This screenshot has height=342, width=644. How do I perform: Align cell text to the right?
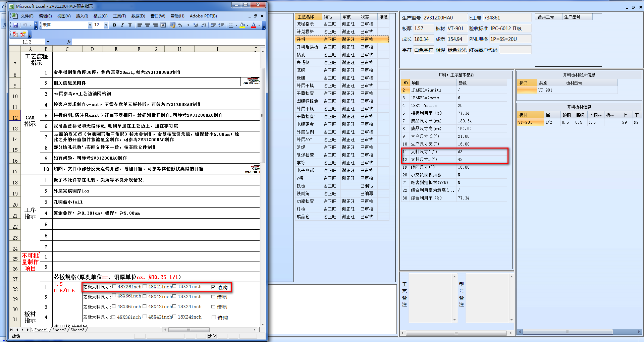(x=155, y=25)
